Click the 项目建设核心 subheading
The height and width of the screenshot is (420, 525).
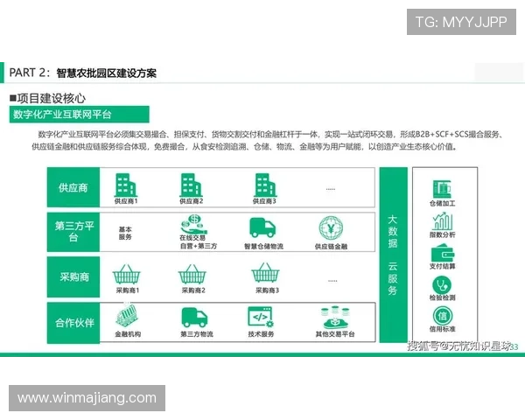pyautogui.click(x=48, y=99)
